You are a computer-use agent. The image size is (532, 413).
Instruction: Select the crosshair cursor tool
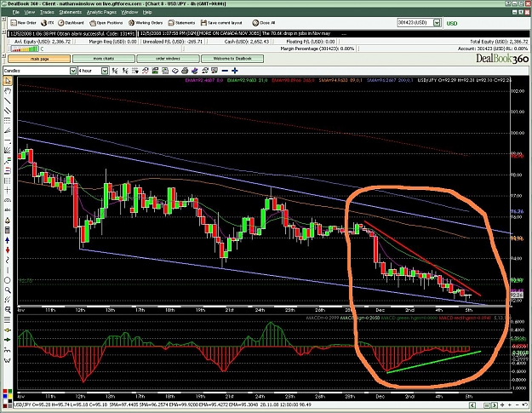coord(8,191)
